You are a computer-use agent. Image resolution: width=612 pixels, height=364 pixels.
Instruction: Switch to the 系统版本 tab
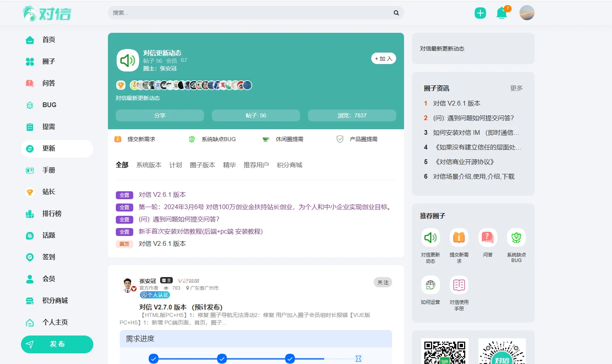click(149, 165)
